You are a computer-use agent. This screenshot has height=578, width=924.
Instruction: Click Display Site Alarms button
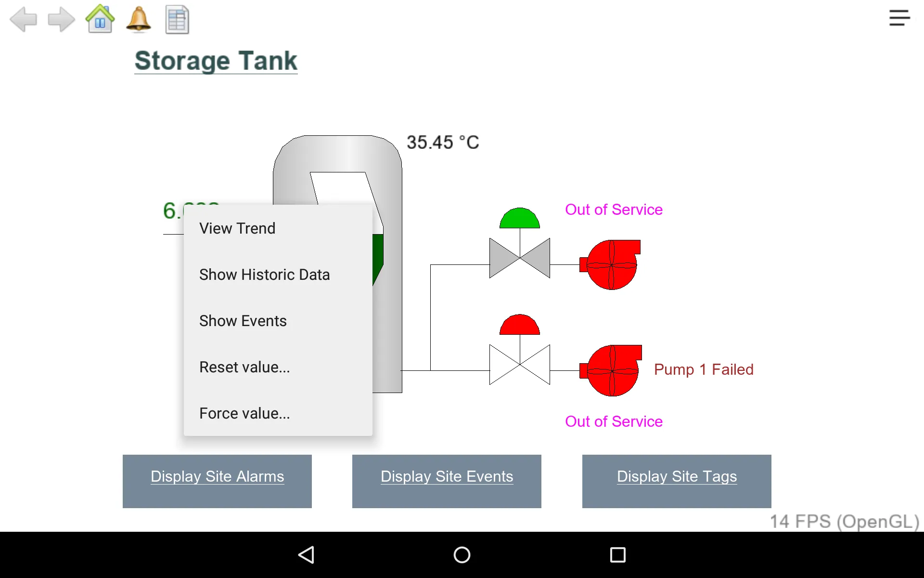217,476
